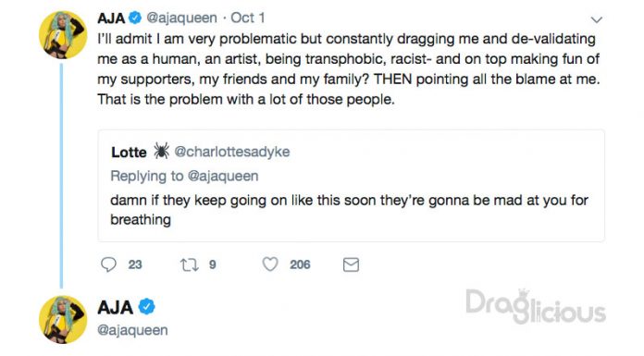
Task: Click the verified badge beside top AJA name
Action: (135, 18)
